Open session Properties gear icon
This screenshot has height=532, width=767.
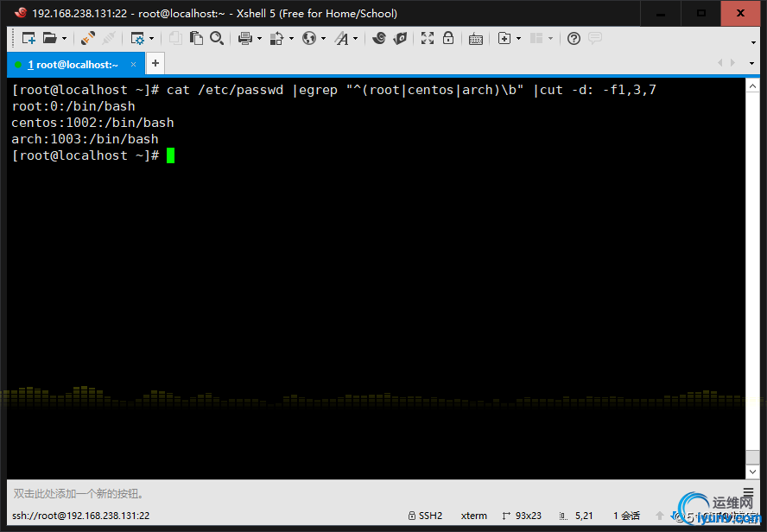click(137, 38)
